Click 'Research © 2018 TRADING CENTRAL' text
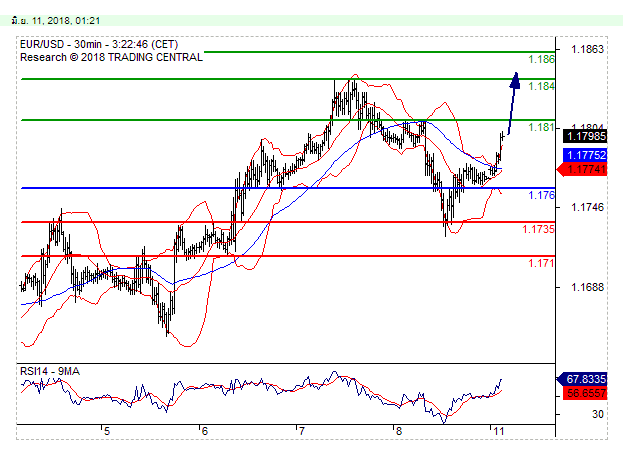This screenshot has height=455, width=623. (x=111, y=57)
